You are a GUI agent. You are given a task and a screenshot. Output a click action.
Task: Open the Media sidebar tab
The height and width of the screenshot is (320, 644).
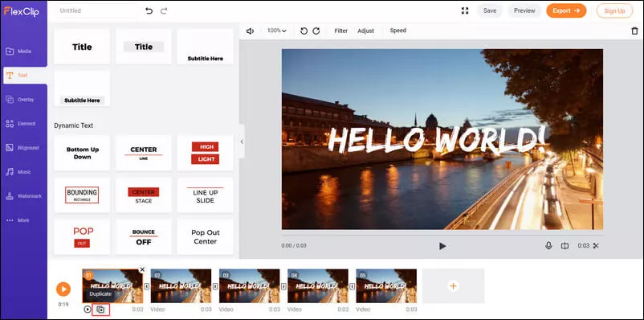(x=24, y=51)
